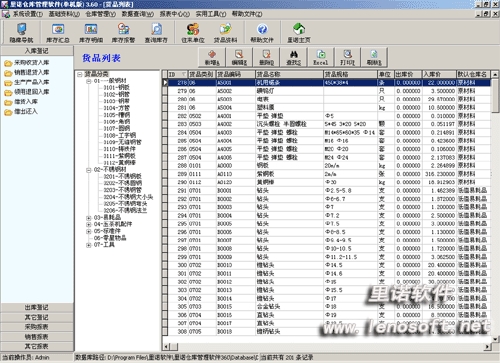Viewport: 500px width, 363px height.
Task: Click the 查询库存 search stock icon
Action: point(156,32)
